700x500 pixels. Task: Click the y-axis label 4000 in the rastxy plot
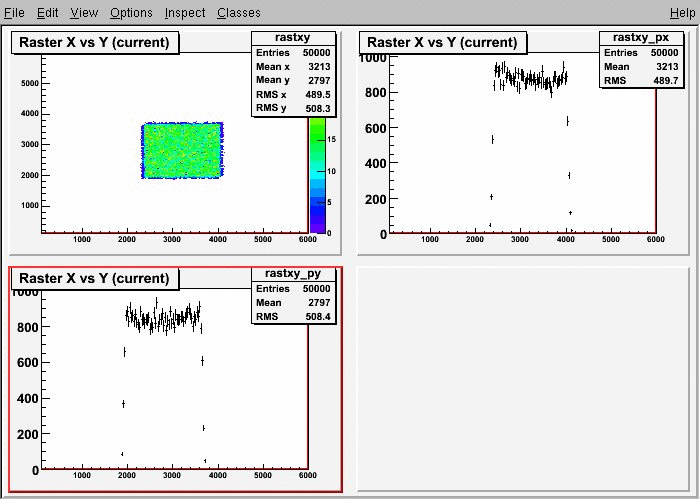tap(30, 114)
